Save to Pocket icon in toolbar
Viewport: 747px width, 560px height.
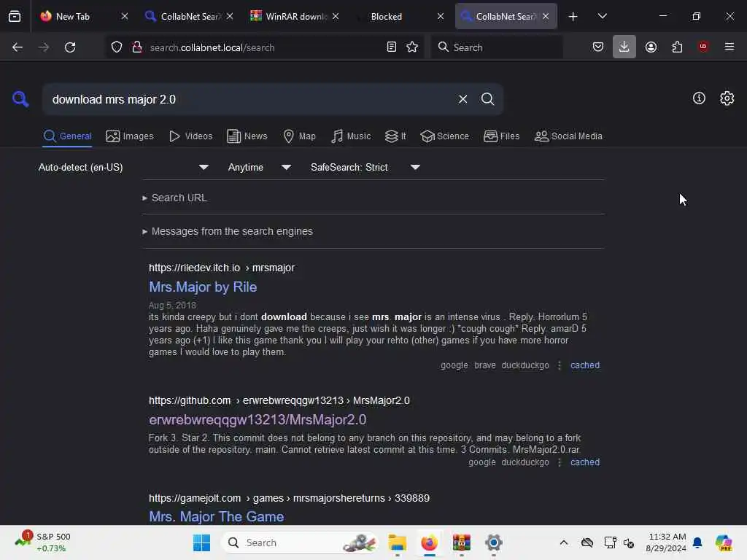click(598, 47)
